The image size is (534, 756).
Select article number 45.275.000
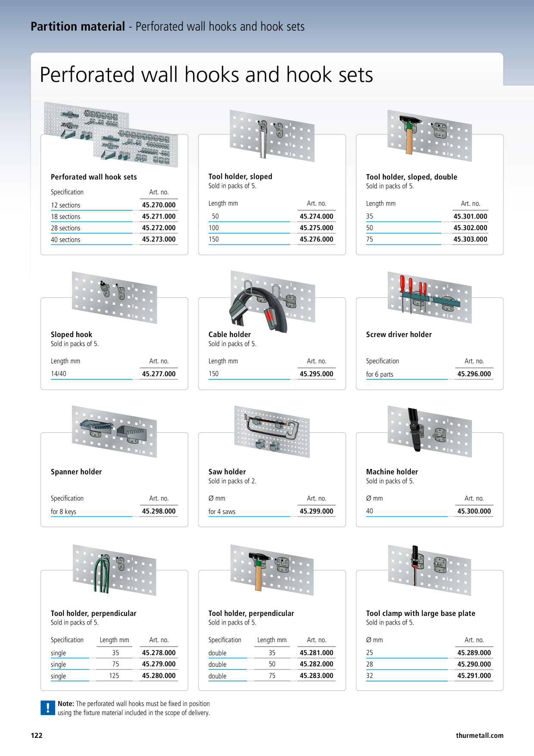click(x=317, y=228)
